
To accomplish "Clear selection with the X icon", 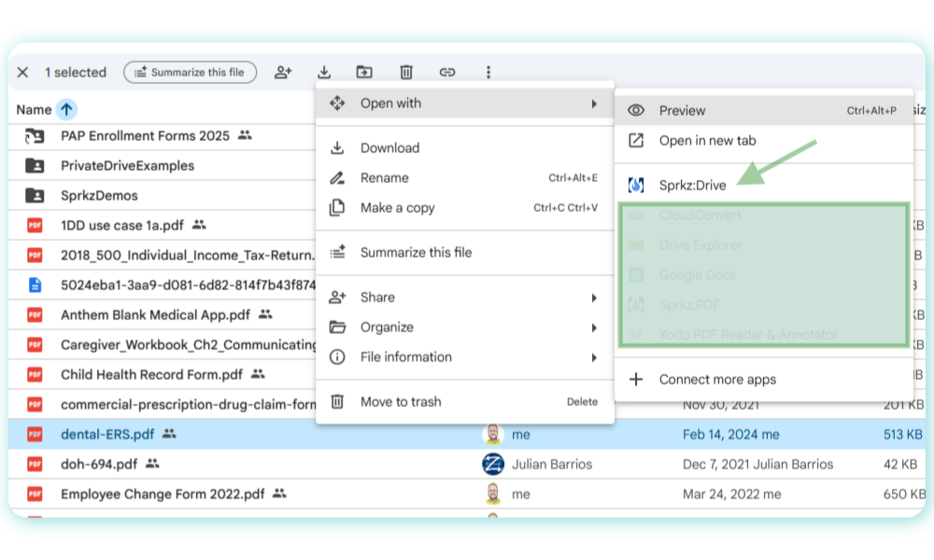I will pos(23,72).
